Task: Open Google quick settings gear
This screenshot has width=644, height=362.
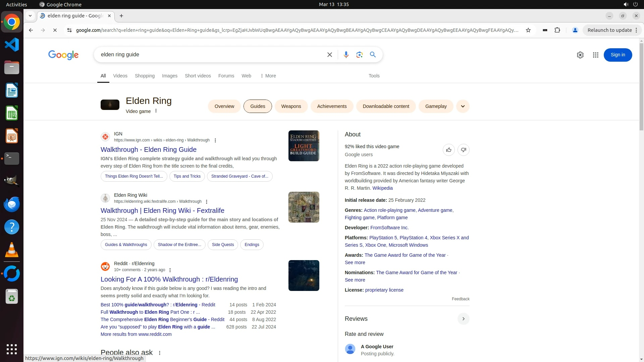Action: point(580,55)
